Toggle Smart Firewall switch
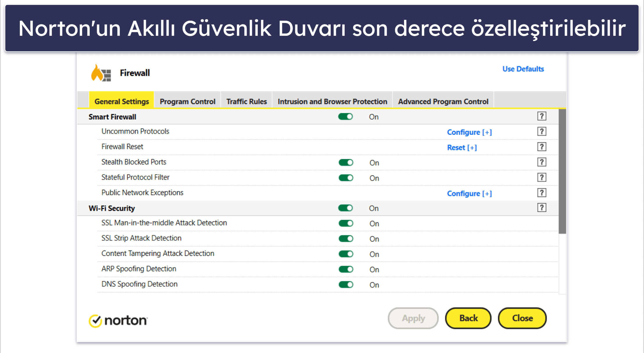The image size is (644, 353). tap(346, 117)
